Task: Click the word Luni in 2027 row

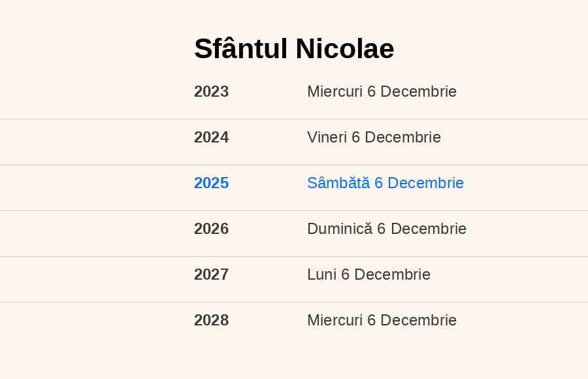Action: pos(321,274)
